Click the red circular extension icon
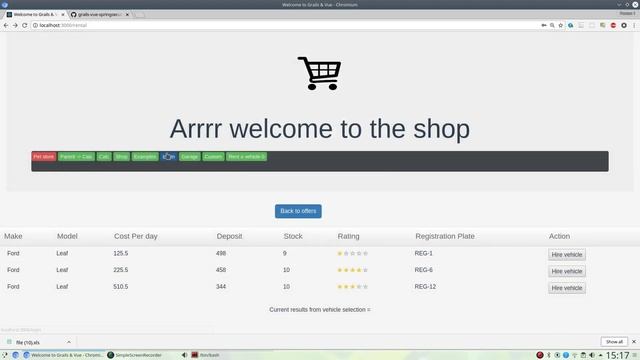 tap(613, 25)
